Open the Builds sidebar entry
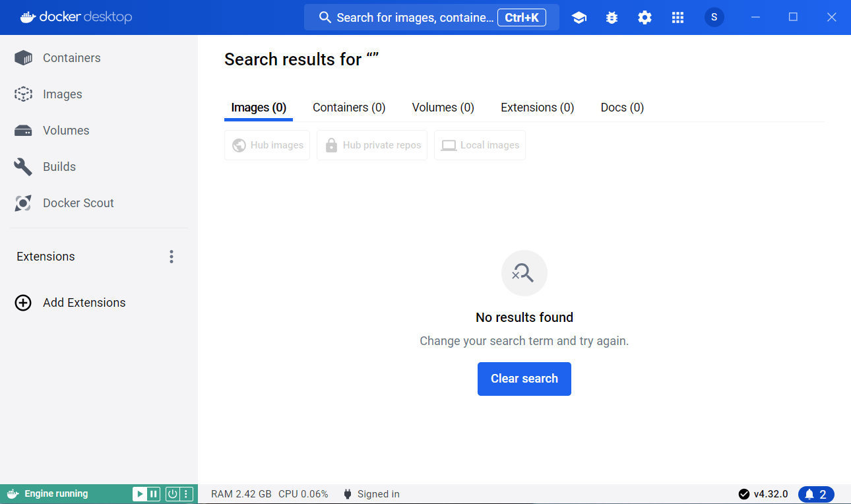The height and width of the screenshot is (504, 851). click(x=99, y=167)
